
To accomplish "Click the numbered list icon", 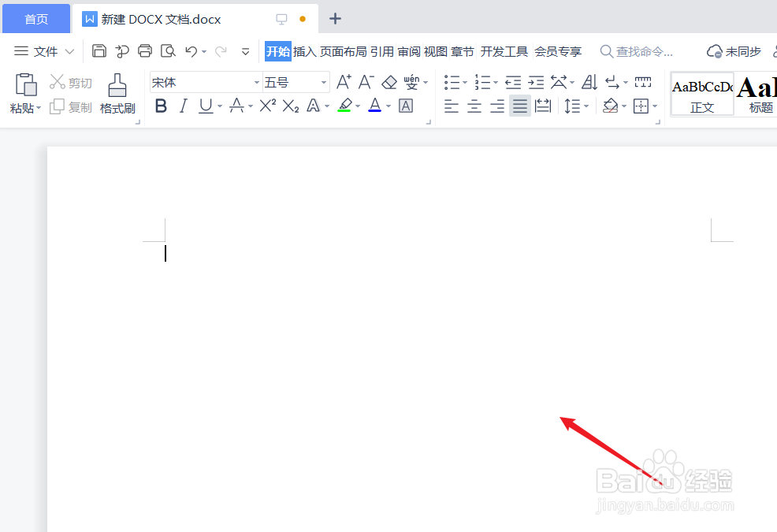I will [482, 82].
